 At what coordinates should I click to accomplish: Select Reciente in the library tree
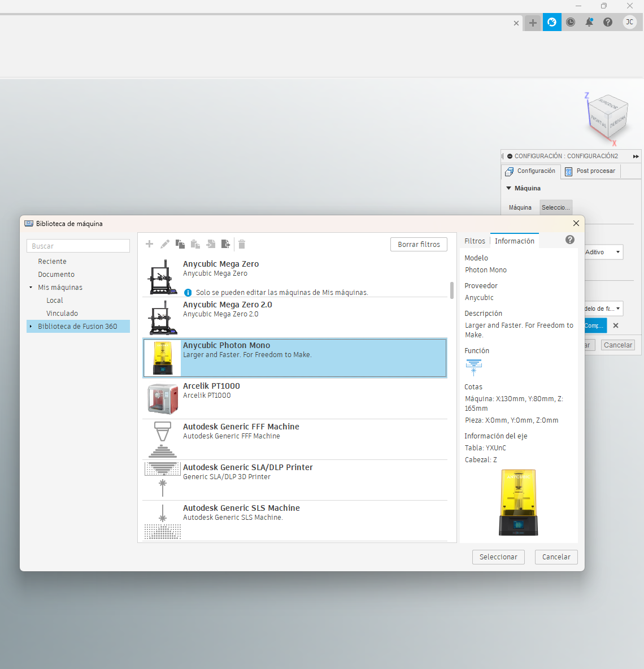click(52, 262)
